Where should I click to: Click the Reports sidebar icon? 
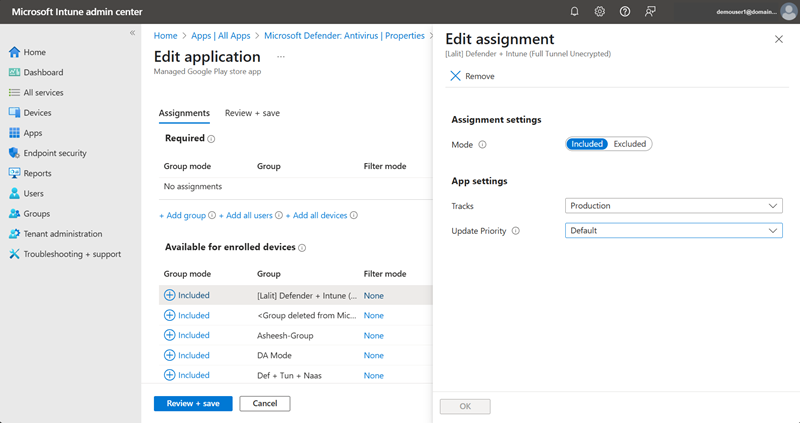[14, 173]
